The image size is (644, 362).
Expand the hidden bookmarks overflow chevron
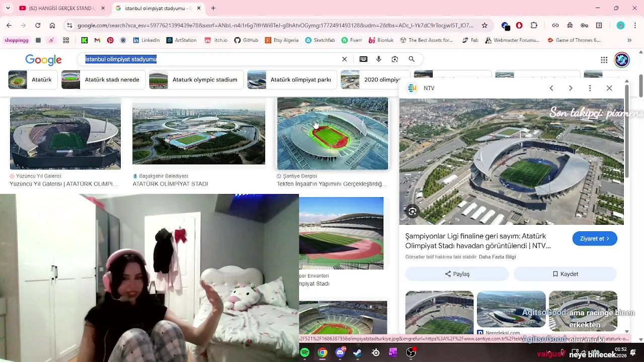[629, 40]
